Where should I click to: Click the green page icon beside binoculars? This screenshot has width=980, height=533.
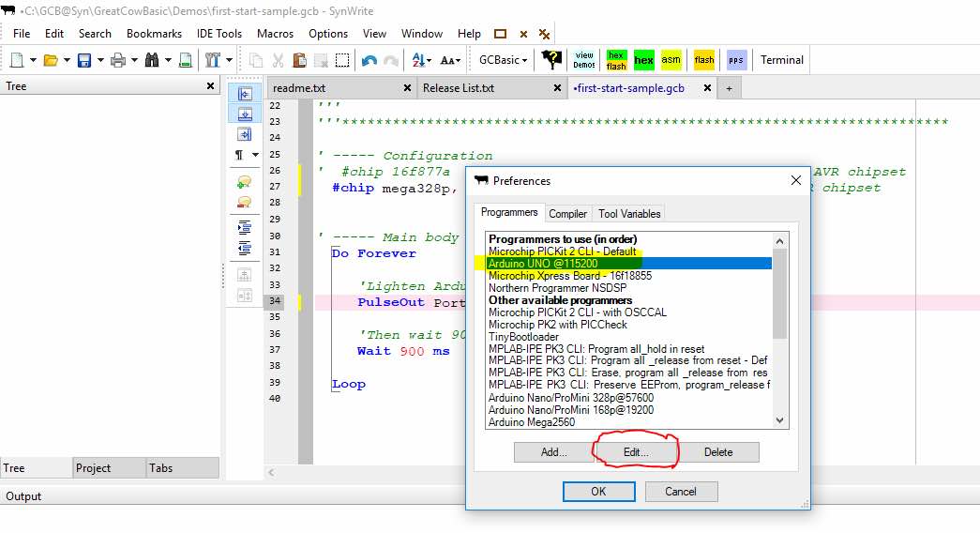[185, 60]
